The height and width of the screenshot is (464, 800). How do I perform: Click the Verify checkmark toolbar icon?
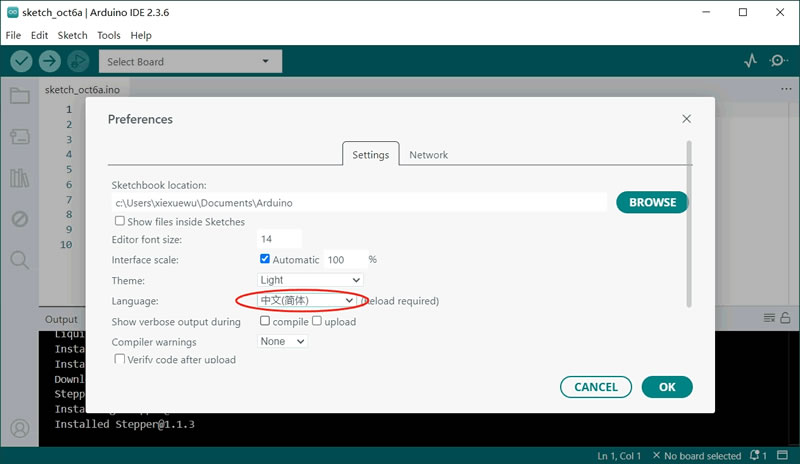(x=21, y=61)
